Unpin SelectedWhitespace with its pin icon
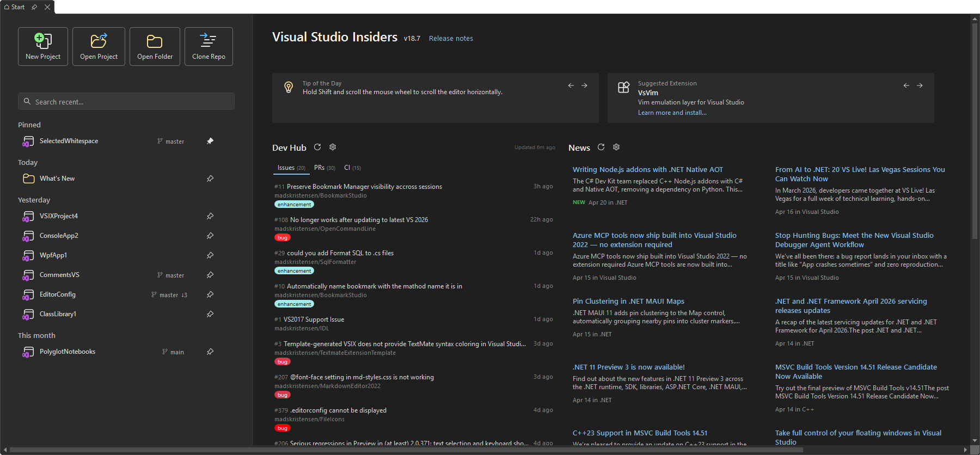 pyautogui.click(x=210, y=141)
